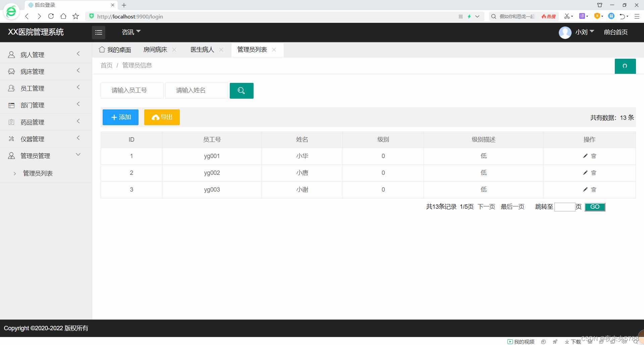Edit the yg001 row

click(585, 156)
